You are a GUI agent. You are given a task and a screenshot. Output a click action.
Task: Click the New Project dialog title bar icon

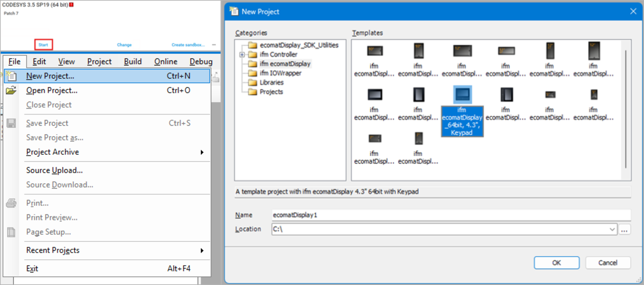click(x=234, y=11)
